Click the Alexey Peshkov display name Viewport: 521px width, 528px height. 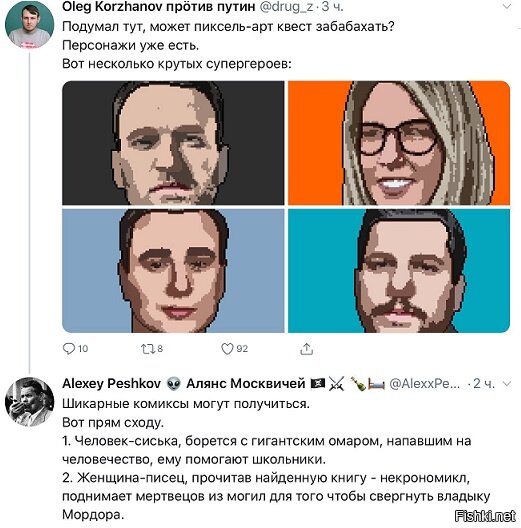pyautogui.click(x=111, y=384)
